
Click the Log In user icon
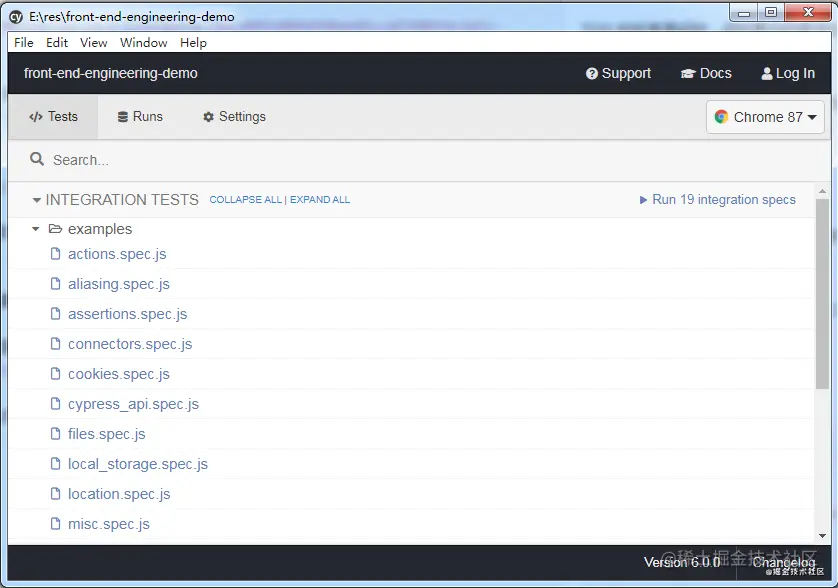point(767,73)
